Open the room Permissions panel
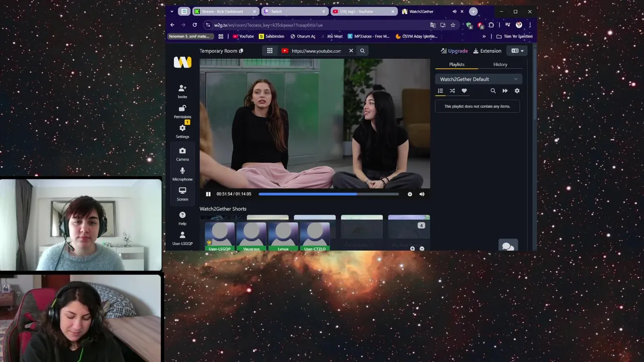644x362 pixels. [182, 112]
